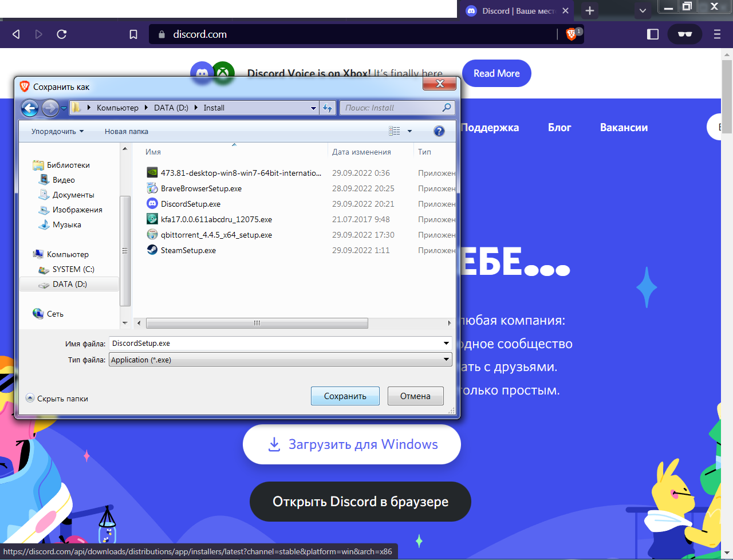Open recent locations dropdown beside navigation arrows

point(64,108)
